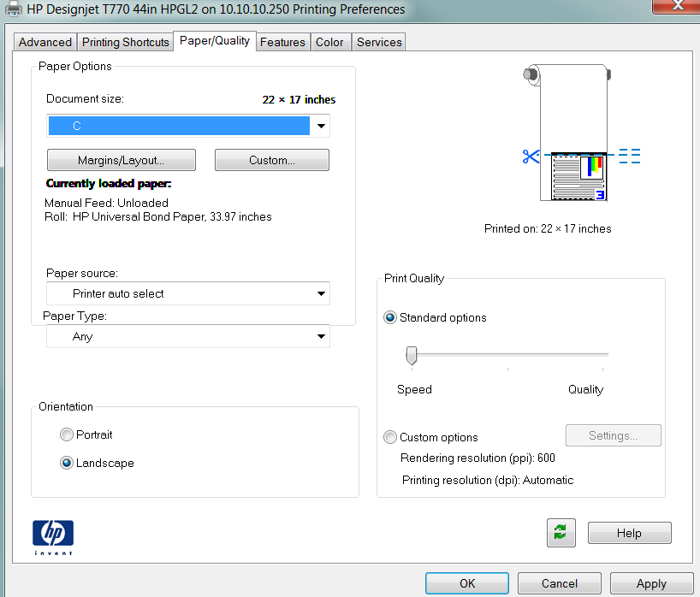Viewport: 700px width, 597px height.
Task: Click the blue scissors cutter icon
Action: click(531, 157)
